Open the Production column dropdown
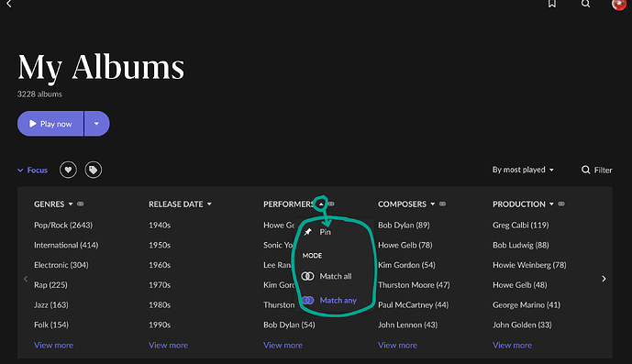 551,204
